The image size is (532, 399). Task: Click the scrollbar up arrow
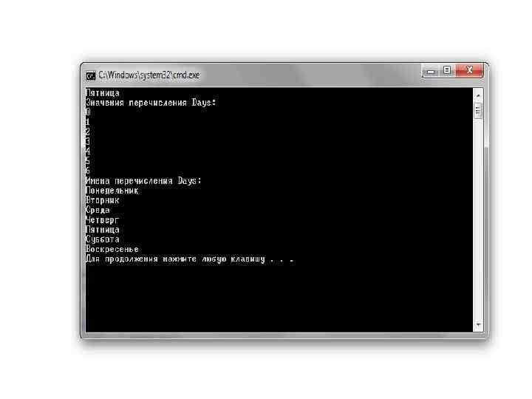click(478, 96)
